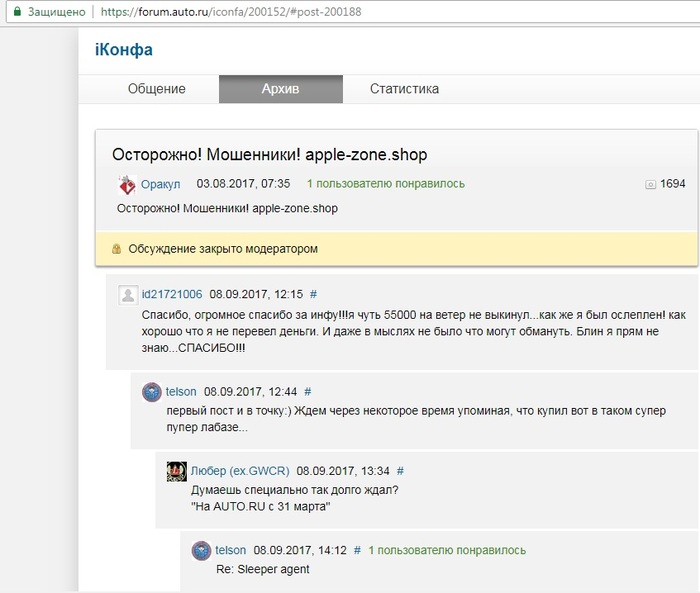This screenshot has width=700, height=593.
Task: Click the forum.auto.ru URL in the address bar
Action: pyautogui.click(x=231, y=12)
